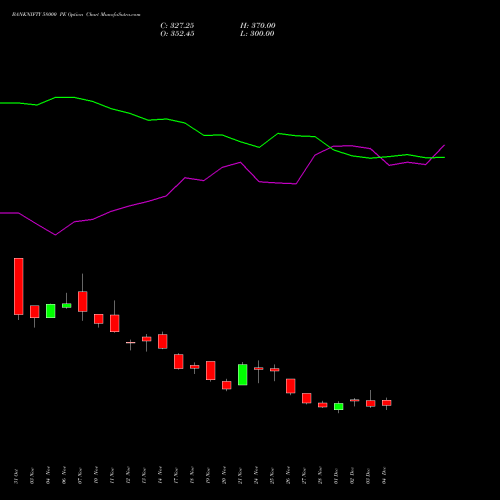Select the 28 Nov date label
500x500 pixels.
tap(320, 475)
